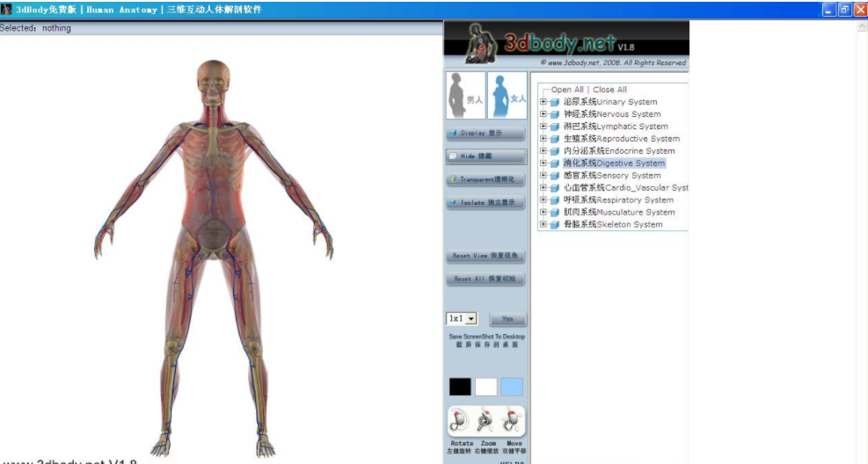Click the cube icon beside Cardio_Vascular System
The image size is (868, 464).
click(x=555, y=188)
